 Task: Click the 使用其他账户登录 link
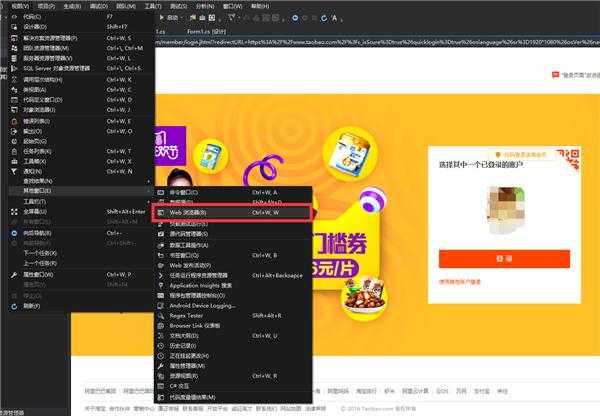(x=460, y=282)
